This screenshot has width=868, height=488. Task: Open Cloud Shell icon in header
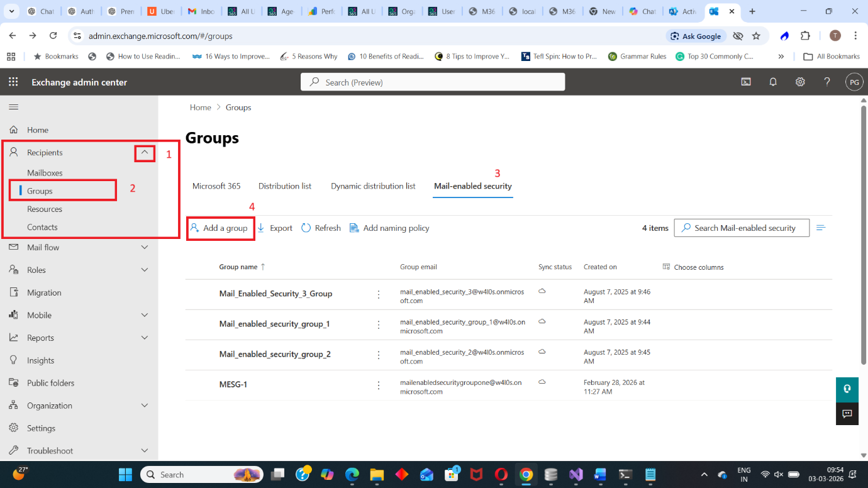[745, 82]
